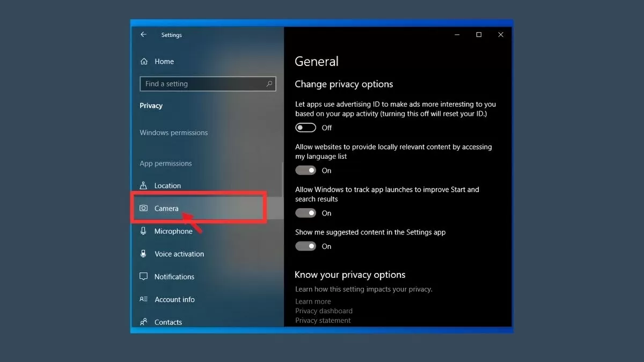This screenshot has height=362, width=644.
Task: Turn off language list access toggle
Action: coord(305,171)
